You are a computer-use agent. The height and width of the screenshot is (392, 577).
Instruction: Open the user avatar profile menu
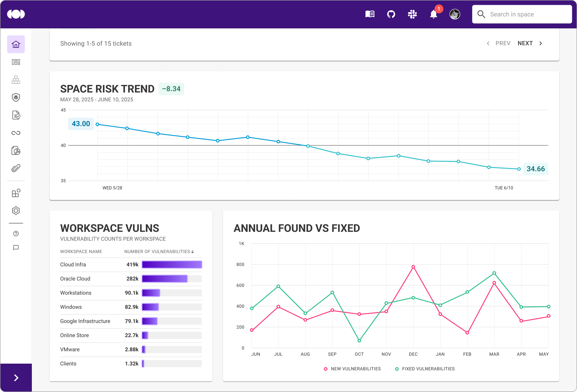[x=455, y=14]
